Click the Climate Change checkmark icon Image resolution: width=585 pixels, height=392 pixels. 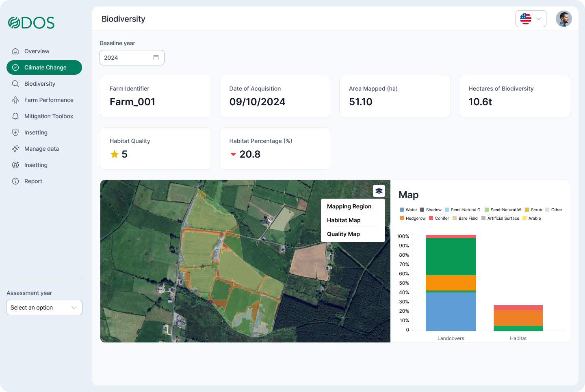[15, 67]
